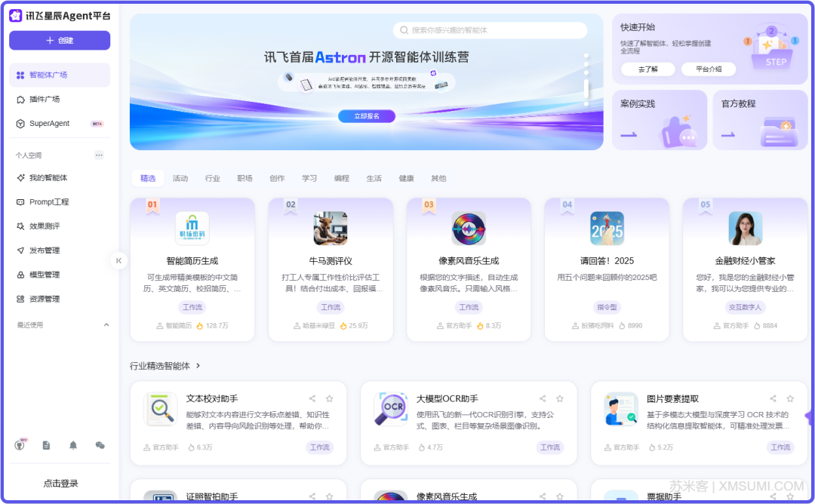The width and height of the screenshot is (815, 504).
Task: Click the search magnifier icon in banner
Action: (x=404, y=30)
